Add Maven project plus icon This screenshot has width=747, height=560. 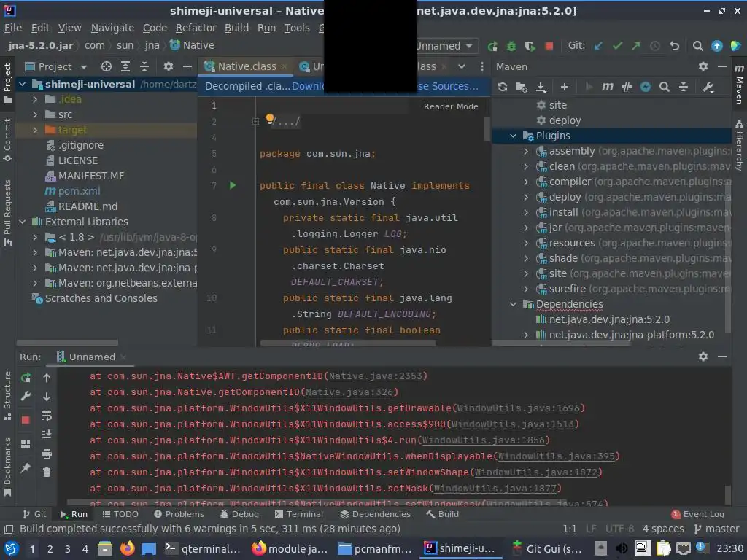pos(565,87)
